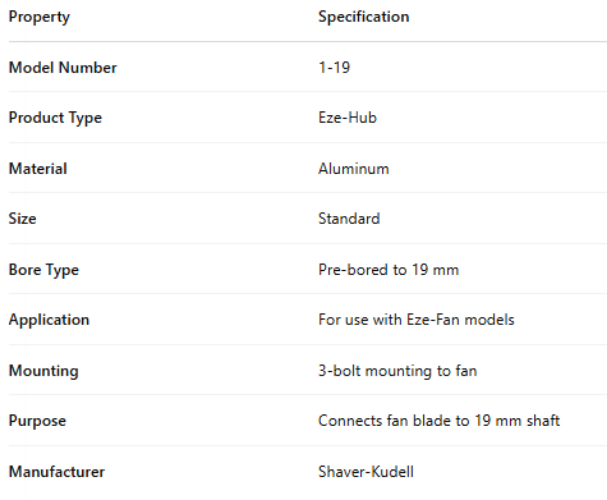Click the Eze-Fan models application text
Image resolution: width=607 pixels, height=500 pixels.
(x=415, y=320)
